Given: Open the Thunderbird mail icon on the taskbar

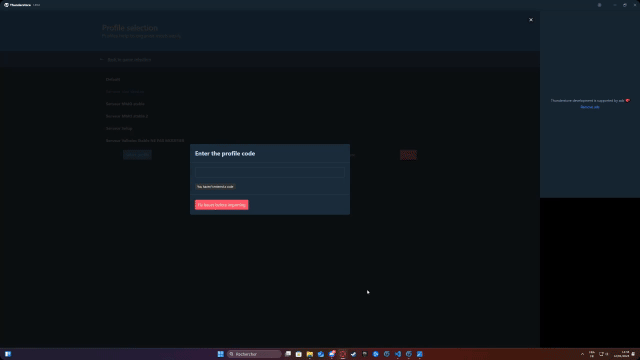Looking at the screenshot, I should 332,354.
